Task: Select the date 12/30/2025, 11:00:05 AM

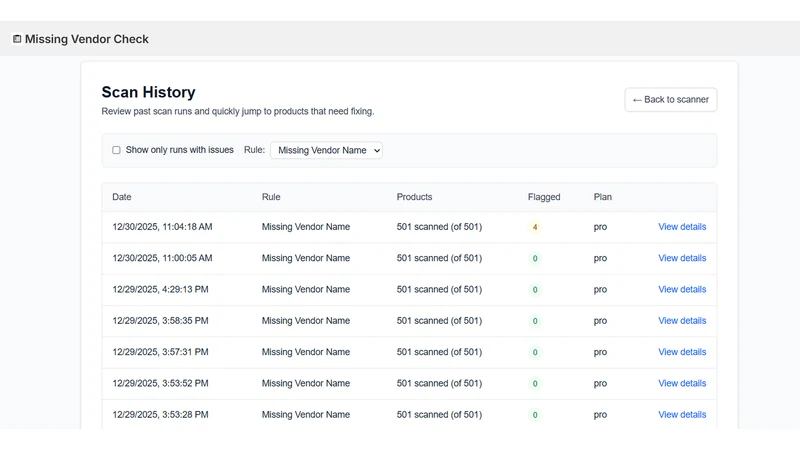Action: click(x=162, y=258)
